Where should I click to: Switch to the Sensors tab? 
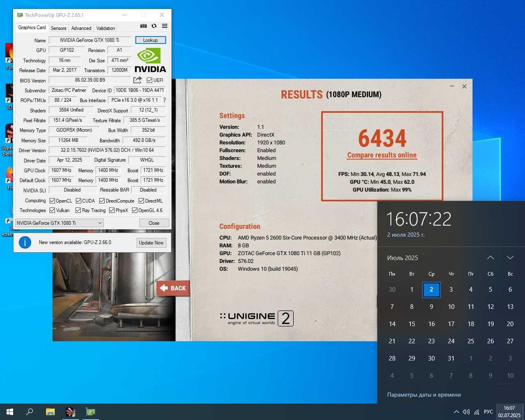click(58, 28)
